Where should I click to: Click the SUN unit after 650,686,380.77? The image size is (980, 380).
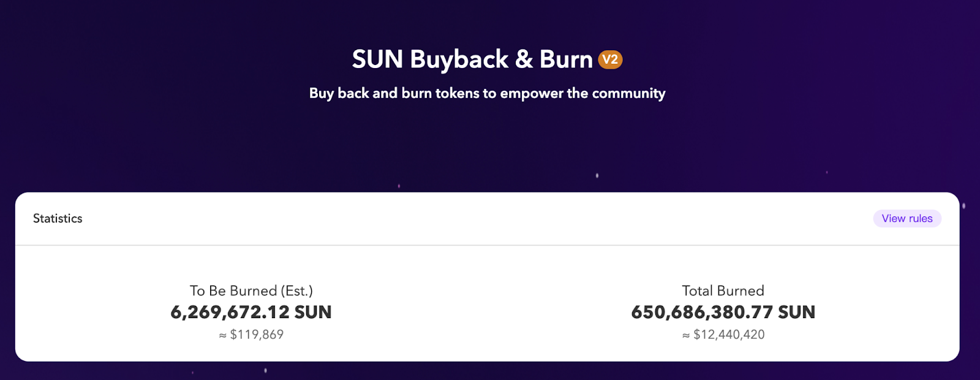click(796, 312)
